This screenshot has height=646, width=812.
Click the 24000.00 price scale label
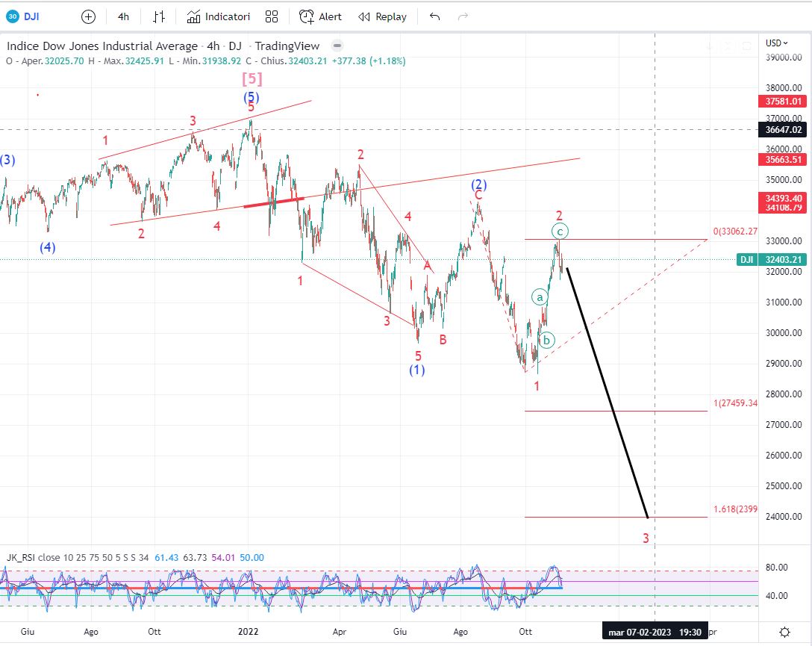coord(784,517)
